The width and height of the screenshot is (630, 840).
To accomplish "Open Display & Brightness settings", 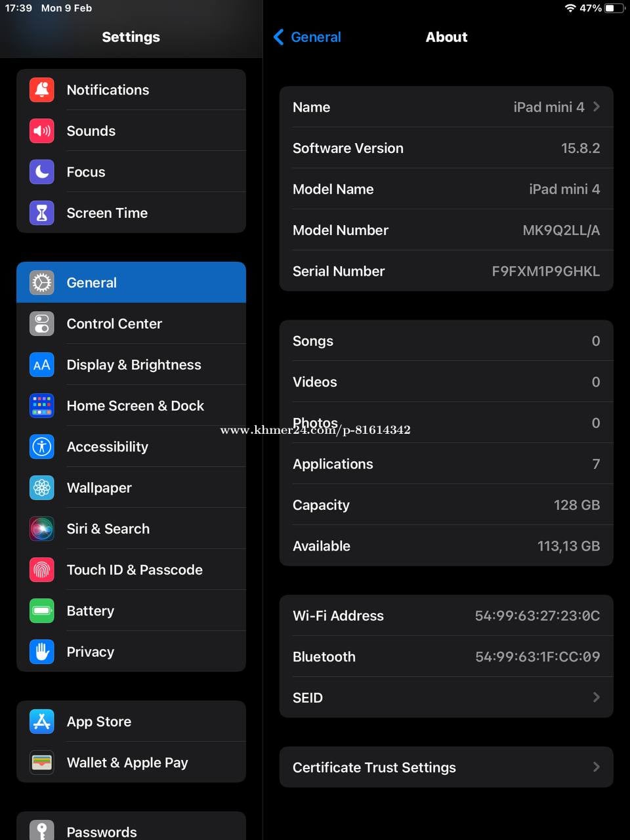I will click(134, 365).
